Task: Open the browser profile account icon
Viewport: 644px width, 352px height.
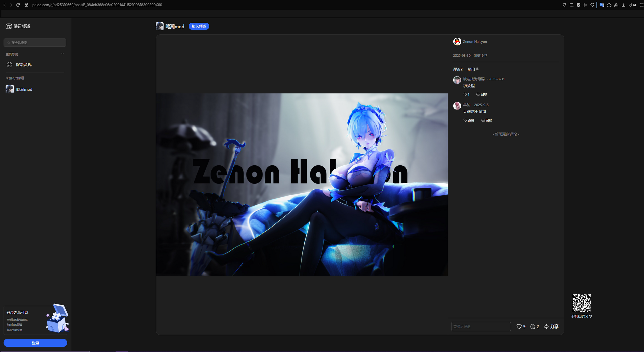Action: [x=616, y=5]
